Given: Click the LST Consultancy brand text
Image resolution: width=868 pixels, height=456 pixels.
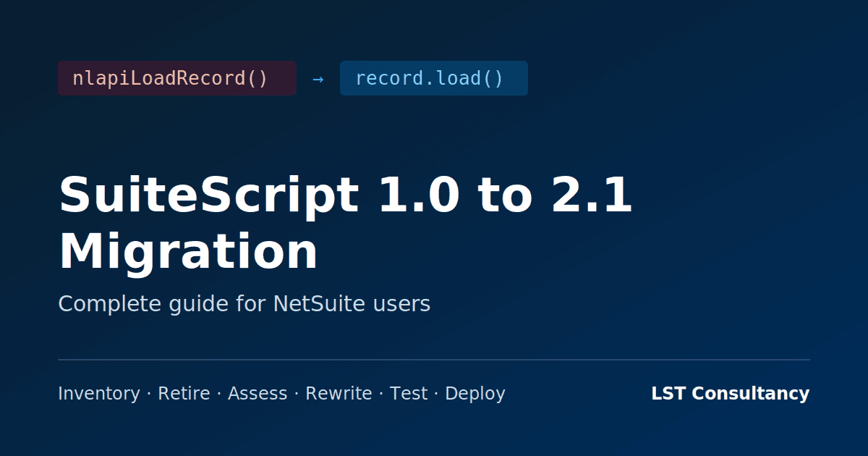Looking at the screenshot, I should tap(731, 394).
